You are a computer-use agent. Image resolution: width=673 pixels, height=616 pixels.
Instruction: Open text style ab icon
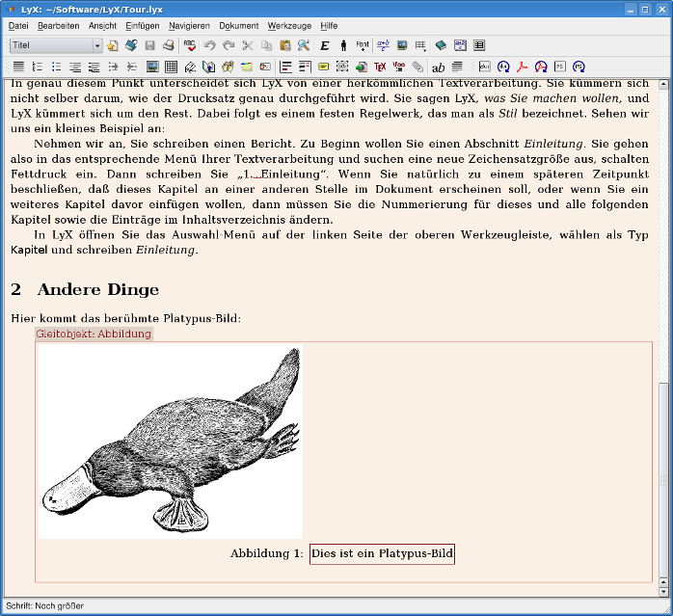click(439, 67)
